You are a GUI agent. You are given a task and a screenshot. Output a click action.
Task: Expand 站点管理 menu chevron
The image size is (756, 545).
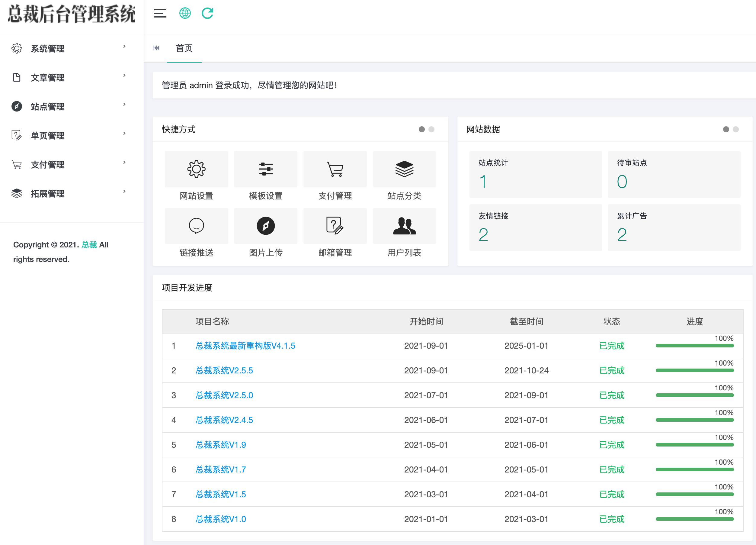click(x=124, y=105)
